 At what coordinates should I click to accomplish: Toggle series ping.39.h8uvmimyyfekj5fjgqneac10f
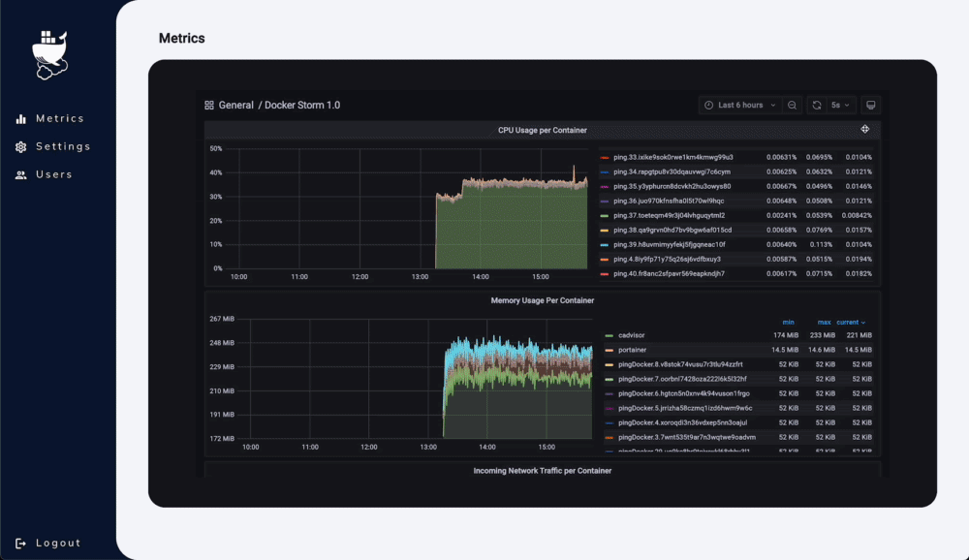(x=670, y=245)
